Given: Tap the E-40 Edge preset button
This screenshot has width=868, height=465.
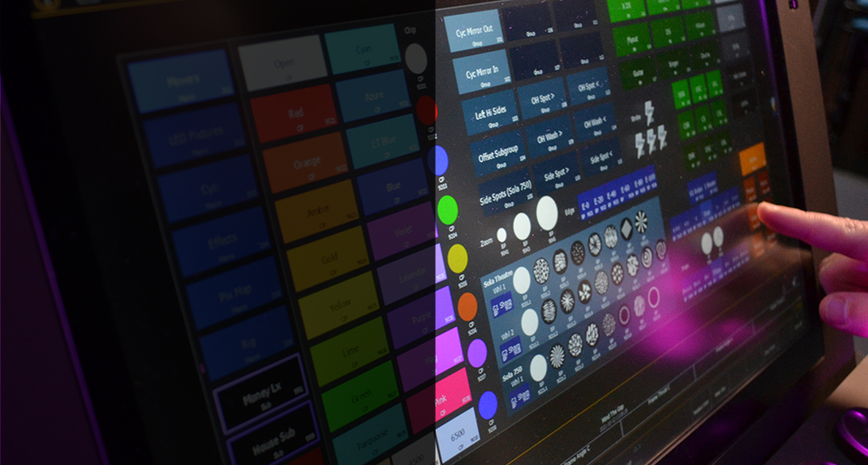Looking at the screenshot, I should (x=612, y=195).
